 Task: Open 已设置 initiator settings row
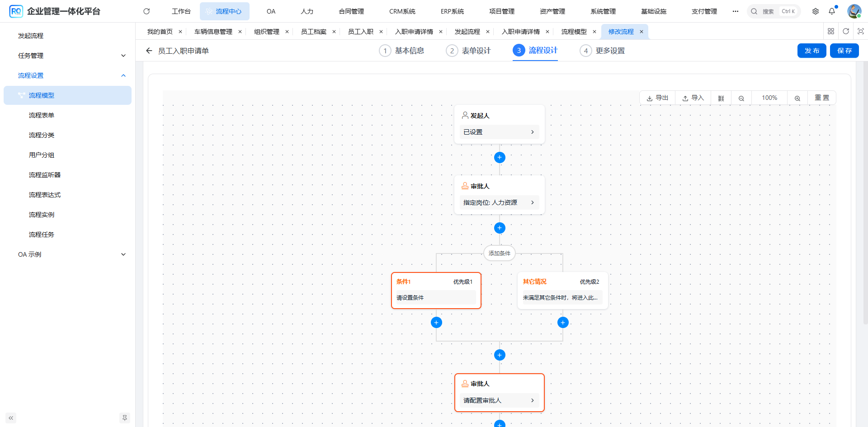[x=500, y=132]
